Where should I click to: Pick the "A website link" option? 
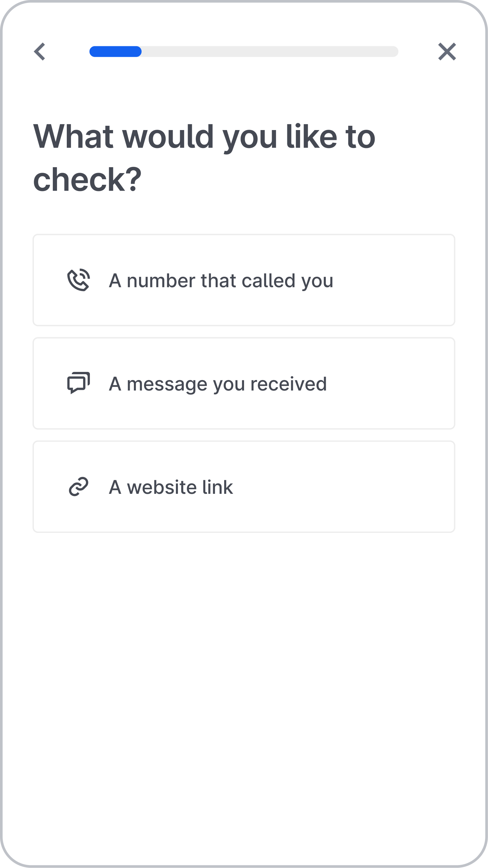[x=244, y=487]
